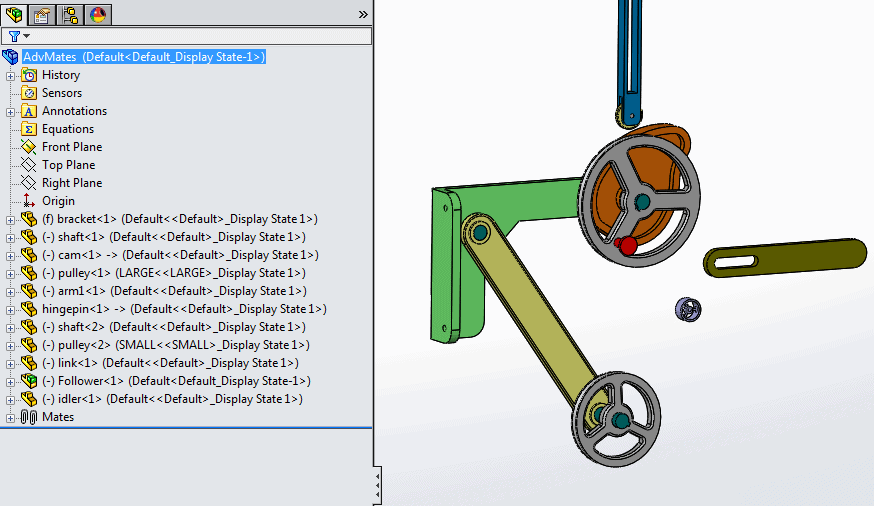This screenshot has height=506, width=874.
Task: Open the DisplayManager color-ball tab
Action: click(98, 14)
